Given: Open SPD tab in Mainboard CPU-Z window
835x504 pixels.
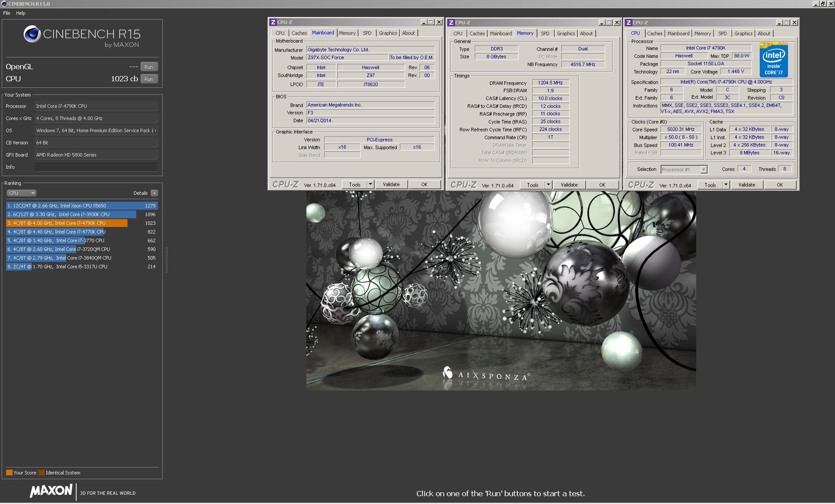Looking at the screenshot, I should [367, 33].
